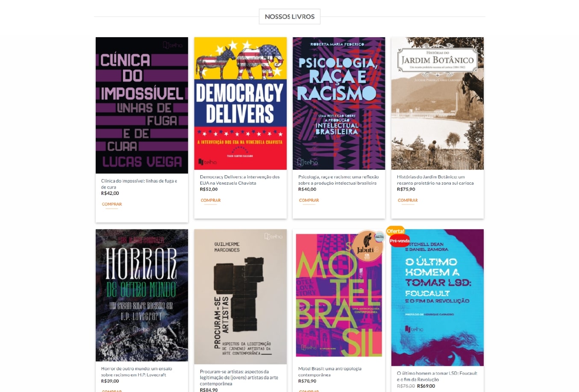Screen dimensions: 579x392
Task: Open Motel Brasil: uma antropologia title link
Action: point(330,371)
